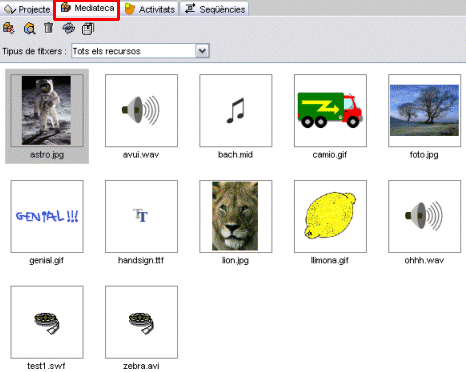
Task: Select the lion.jpg thumbnail
Action: pos(235,216)
